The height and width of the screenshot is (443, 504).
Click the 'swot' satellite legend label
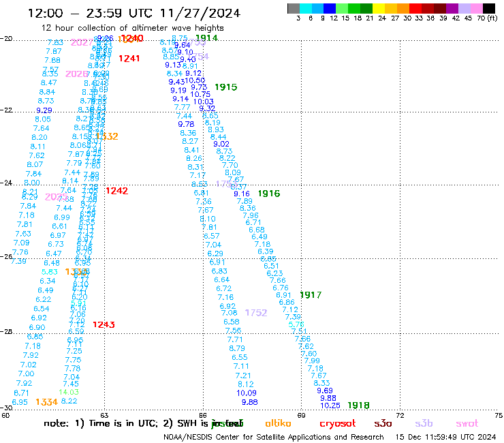point(467,424)
